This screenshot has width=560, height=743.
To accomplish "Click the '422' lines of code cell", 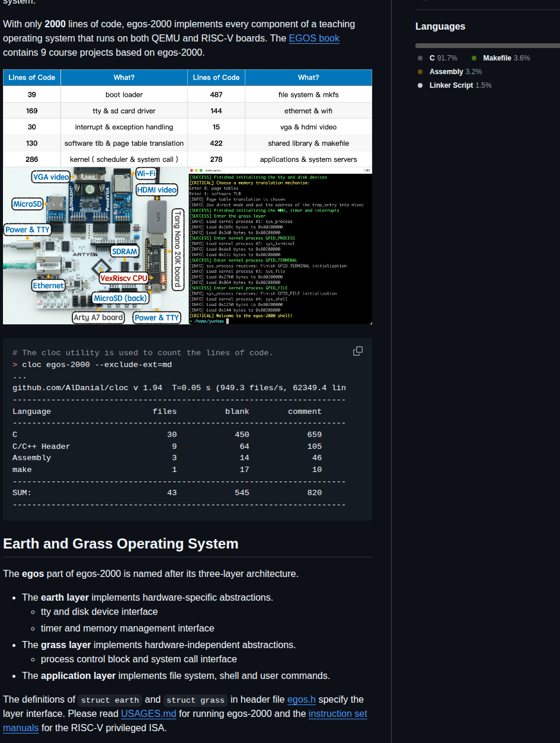I will [x=216, y=143].
